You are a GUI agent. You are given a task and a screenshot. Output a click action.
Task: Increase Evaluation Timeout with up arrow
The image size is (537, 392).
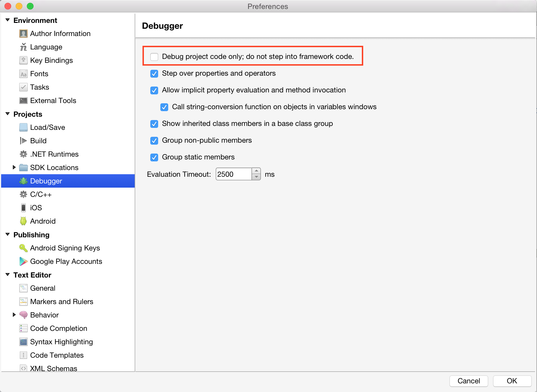(x=256, y=171)
